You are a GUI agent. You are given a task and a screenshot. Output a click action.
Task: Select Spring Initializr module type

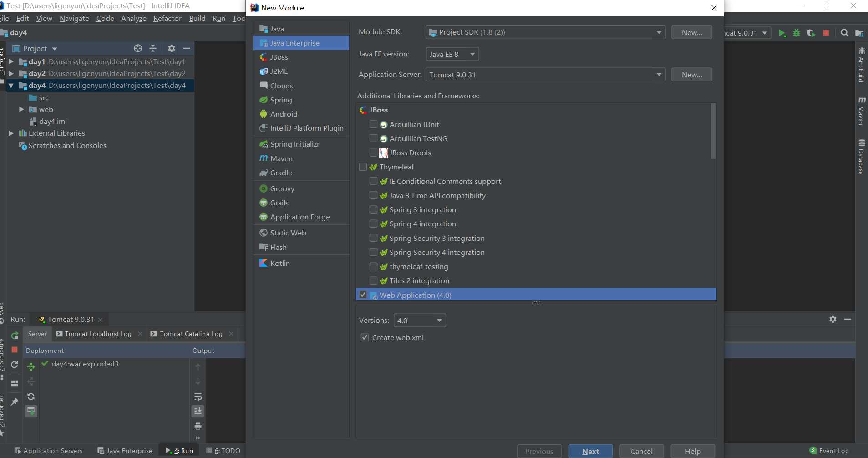coord(301,144)
